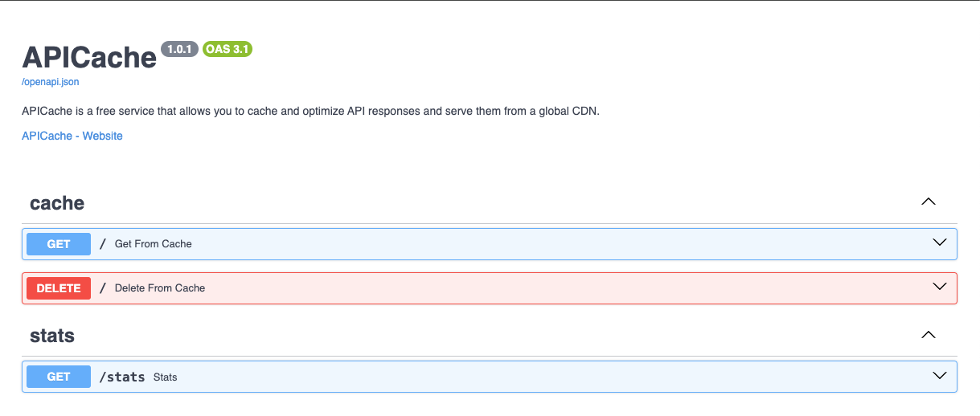Click the GET badge for Get From Cache

tap(59, 244)
